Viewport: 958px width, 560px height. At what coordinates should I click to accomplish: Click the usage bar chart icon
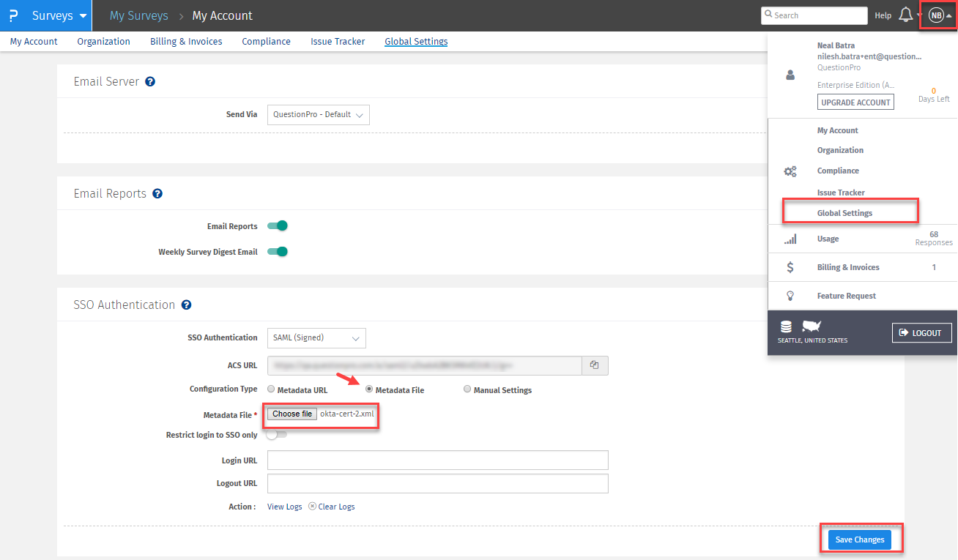tap(790, 239)
